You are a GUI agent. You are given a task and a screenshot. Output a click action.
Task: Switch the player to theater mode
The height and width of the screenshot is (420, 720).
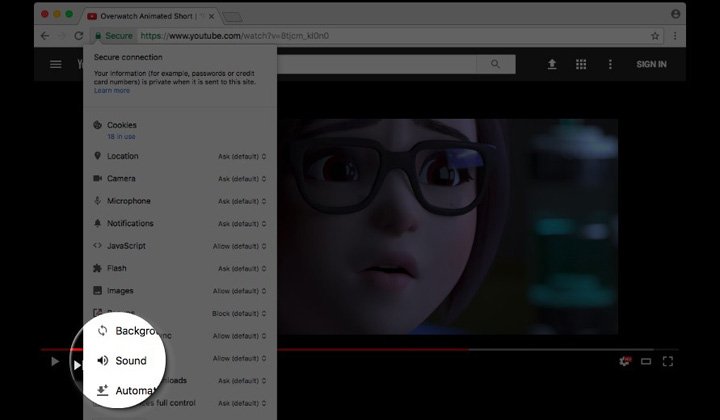(x=646, y=361)
